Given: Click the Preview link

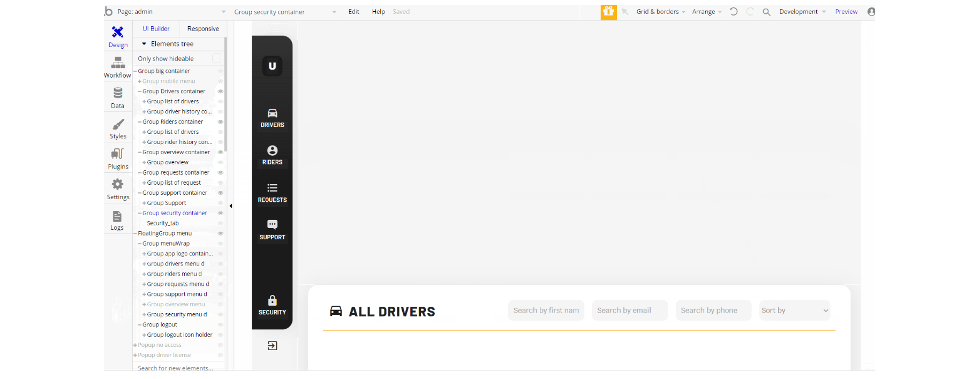Looking at the screenshot, I should coord(846,12).
